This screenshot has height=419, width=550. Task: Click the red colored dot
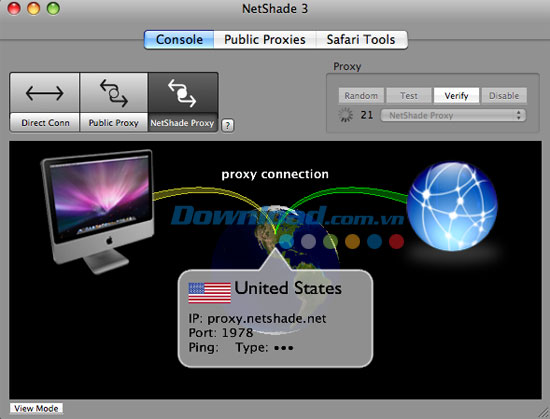click(x=396, y=241)
